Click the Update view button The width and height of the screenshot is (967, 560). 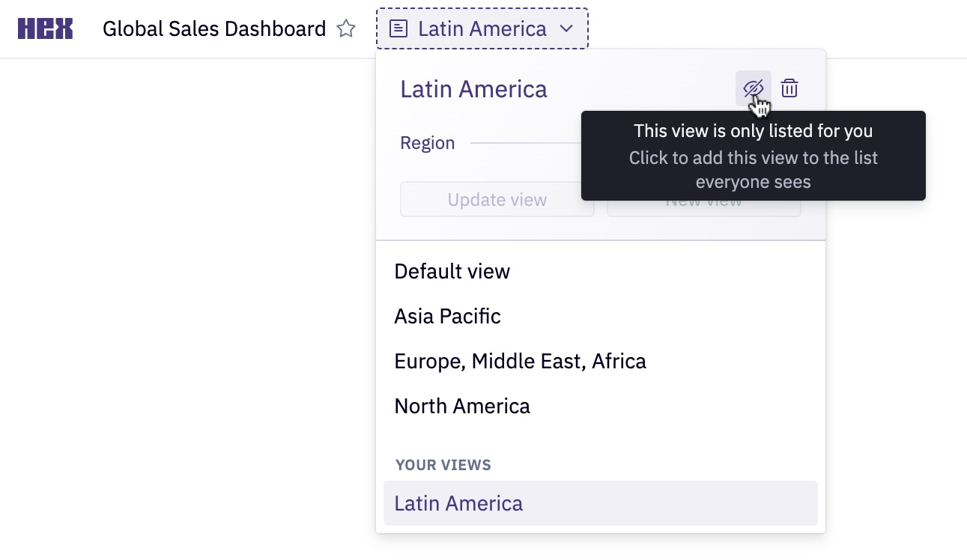(497, 200)
